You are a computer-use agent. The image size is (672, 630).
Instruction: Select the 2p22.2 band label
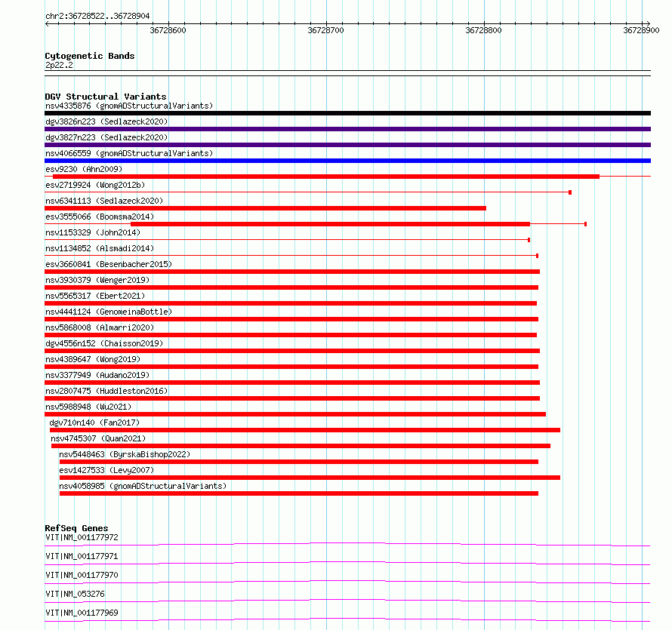(x=59, y=65)
